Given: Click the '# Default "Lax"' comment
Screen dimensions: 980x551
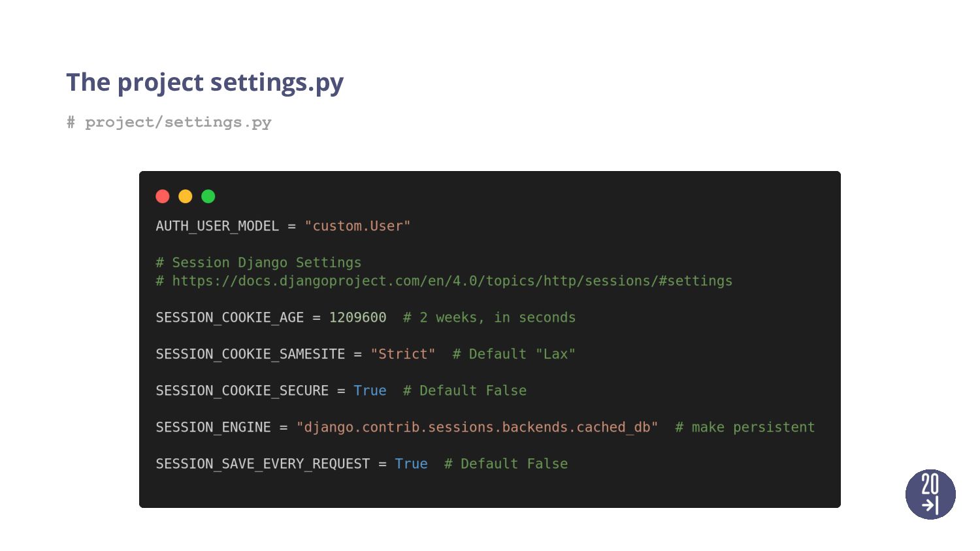Looking at the screenshot, I should point(514,354).
